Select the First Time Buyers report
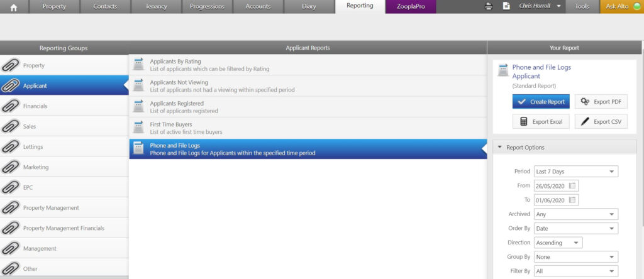644x279 pixels. (x=308, y=128)
